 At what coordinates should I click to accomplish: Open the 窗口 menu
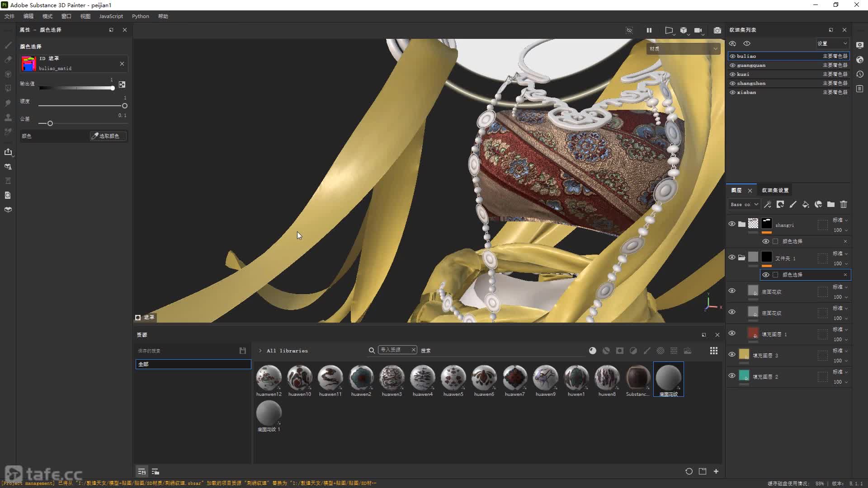(x=66, y=16)
